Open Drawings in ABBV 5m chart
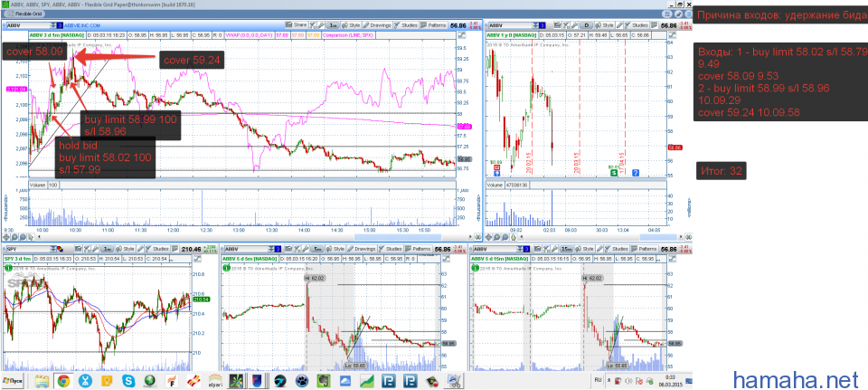Screen dimensions: 868x390 click(x=362, y=249)
